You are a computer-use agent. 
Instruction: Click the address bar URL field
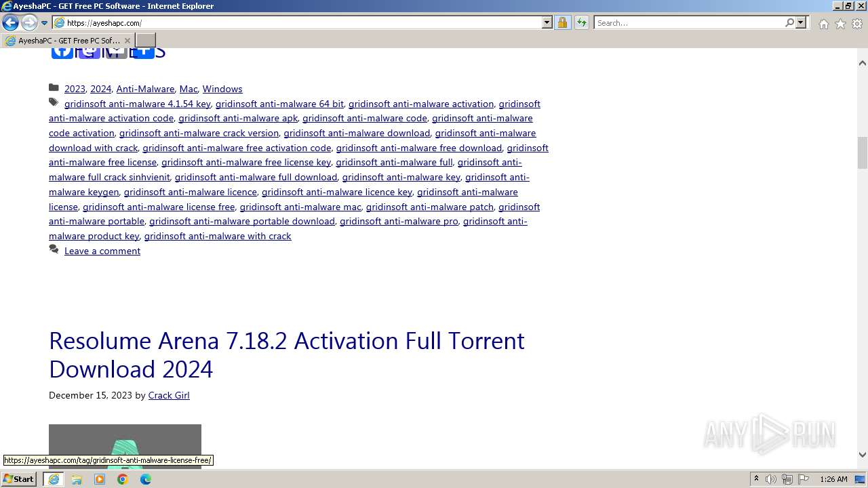tap(302, 22)
